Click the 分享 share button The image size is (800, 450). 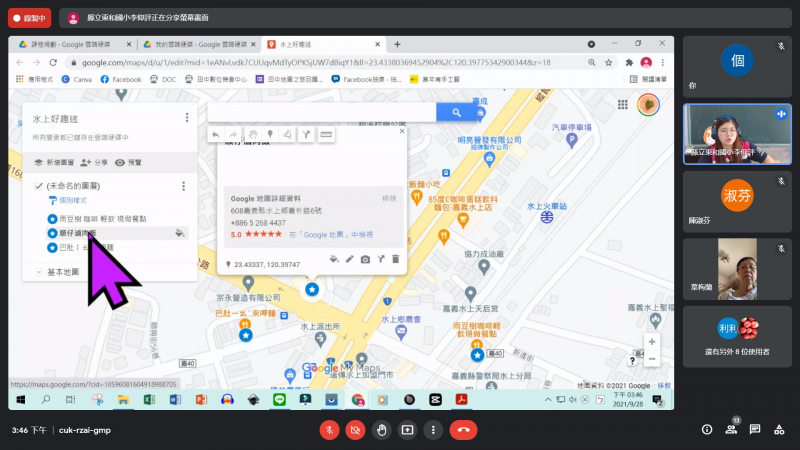tap(94, 162)
